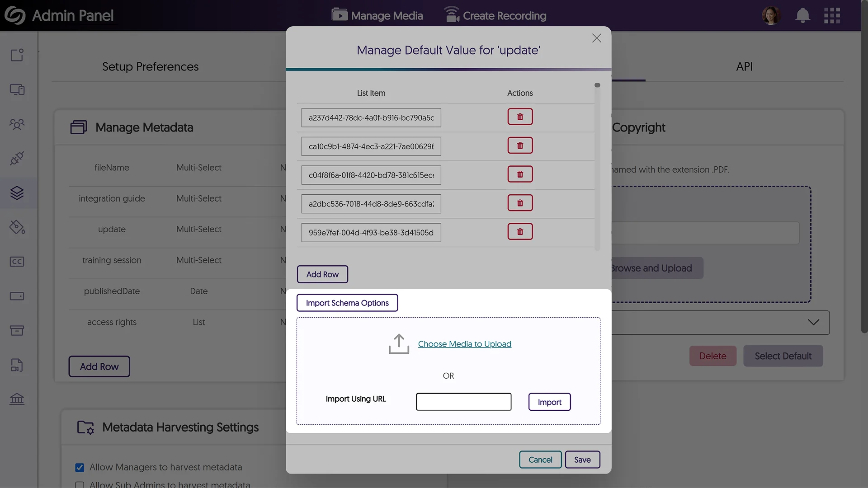
Task: Open the apps grid menu
Action: click(832, 15)
